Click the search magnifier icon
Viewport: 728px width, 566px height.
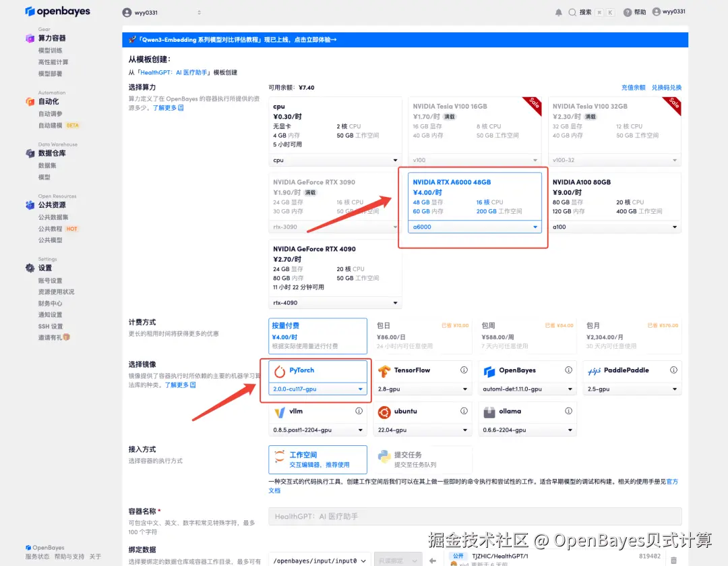tap(572, 13)
